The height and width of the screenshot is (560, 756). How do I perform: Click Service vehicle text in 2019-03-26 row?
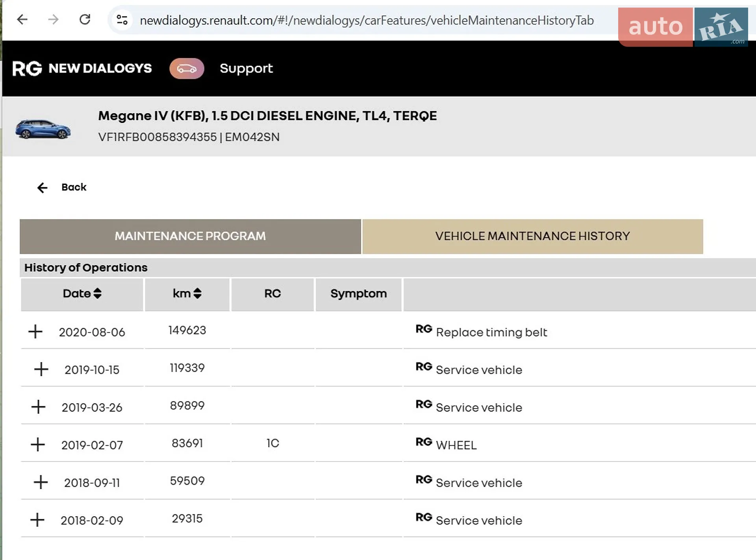pos(479,407)
